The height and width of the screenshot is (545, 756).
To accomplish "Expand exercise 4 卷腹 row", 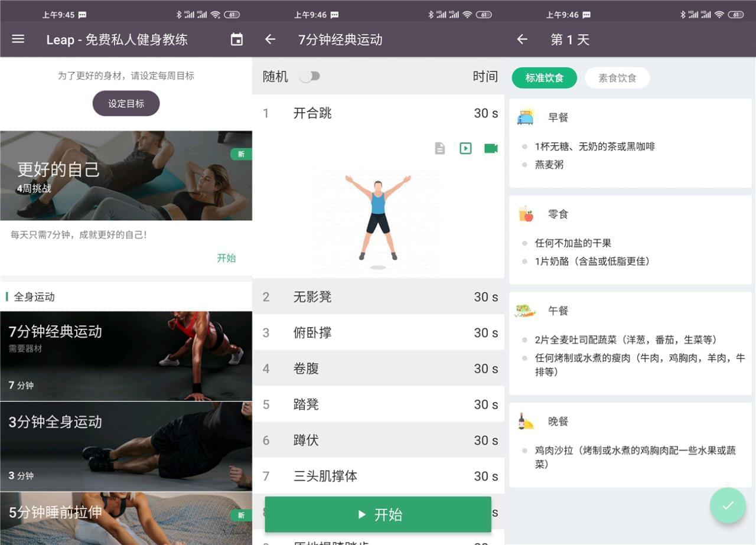I will (378, 368).
